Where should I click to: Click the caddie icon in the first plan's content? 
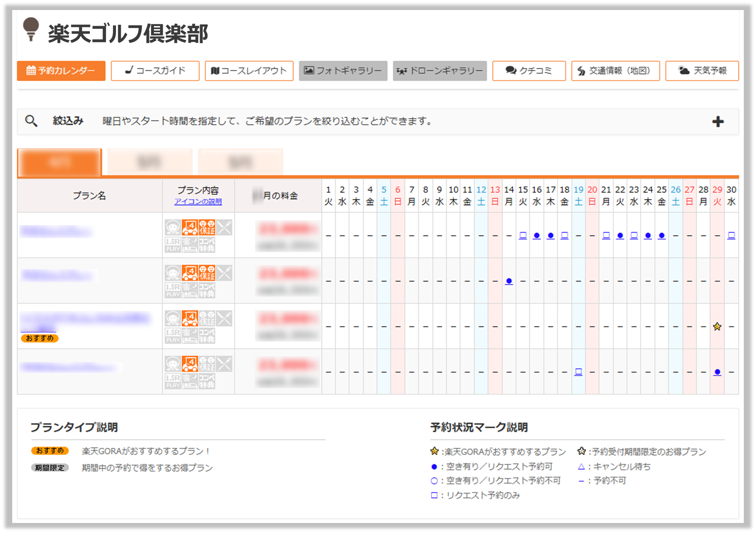pyautogui.click(x=172, y=227)
